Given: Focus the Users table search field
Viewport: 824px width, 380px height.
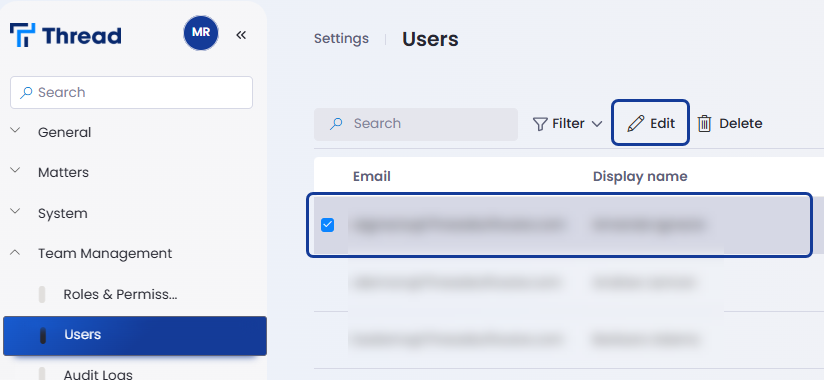Looking at the screenshot, I should click(x=416, y=124).
